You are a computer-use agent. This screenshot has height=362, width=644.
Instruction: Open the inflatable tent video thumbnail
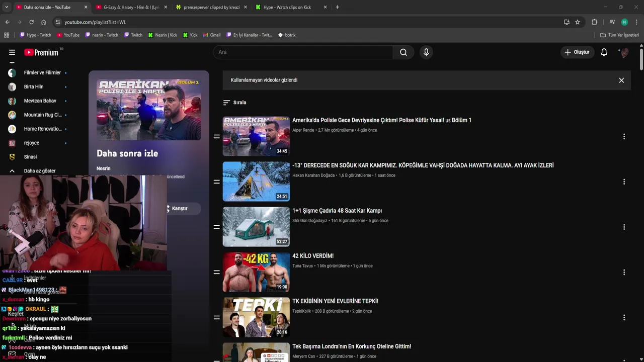pos(256,227)
